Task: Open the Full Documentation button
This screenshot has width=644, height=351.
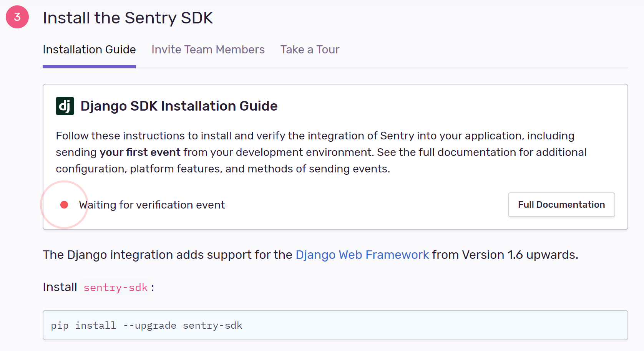Action: coord(561,205)
